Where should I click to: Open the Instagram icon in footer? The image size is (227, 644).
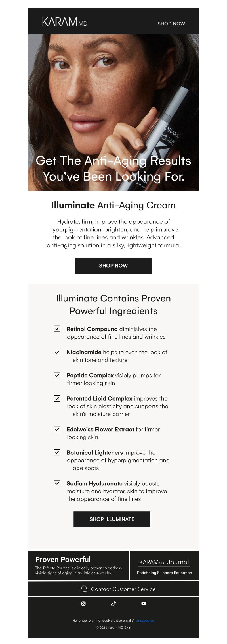83,604
